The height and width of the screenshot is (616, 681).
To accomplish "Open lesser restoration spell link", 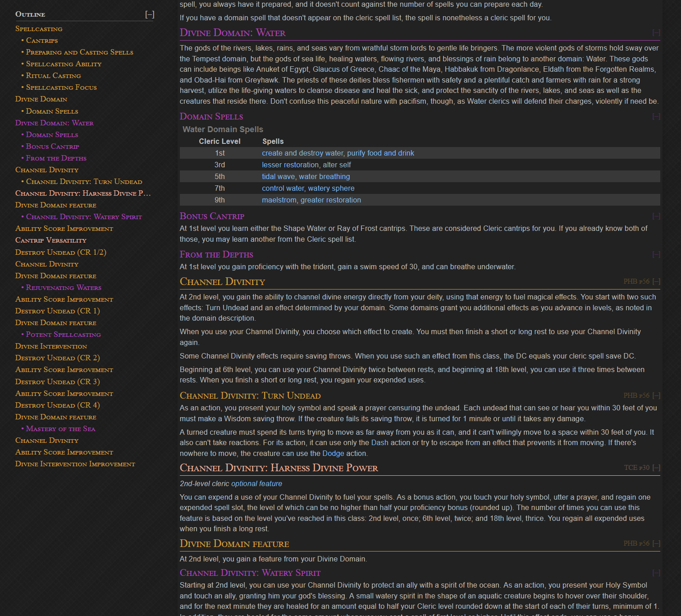I will point(290,165).
